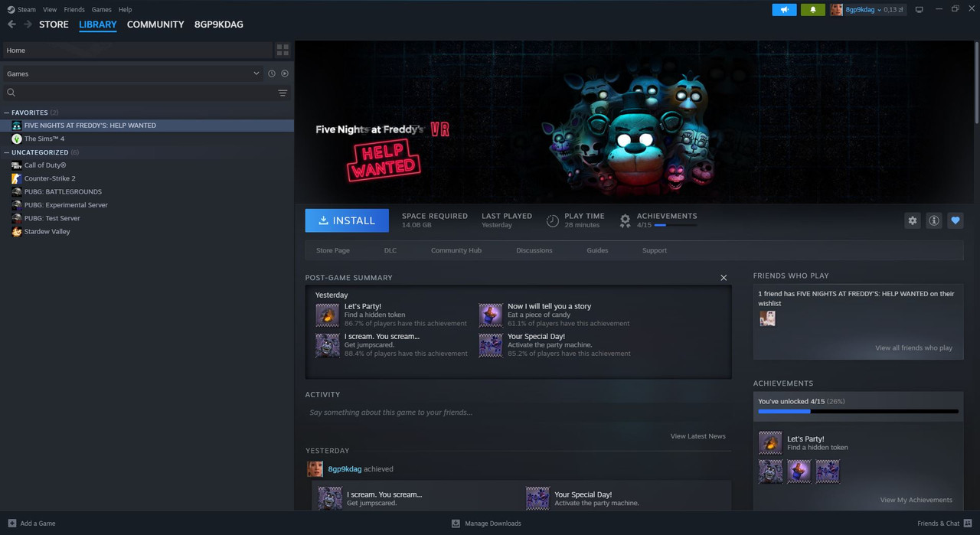Image resolution: width=980 pixels, height=535 pixels.
Task: Click the main page vertical scrollbar
Action: click(977, 81)
